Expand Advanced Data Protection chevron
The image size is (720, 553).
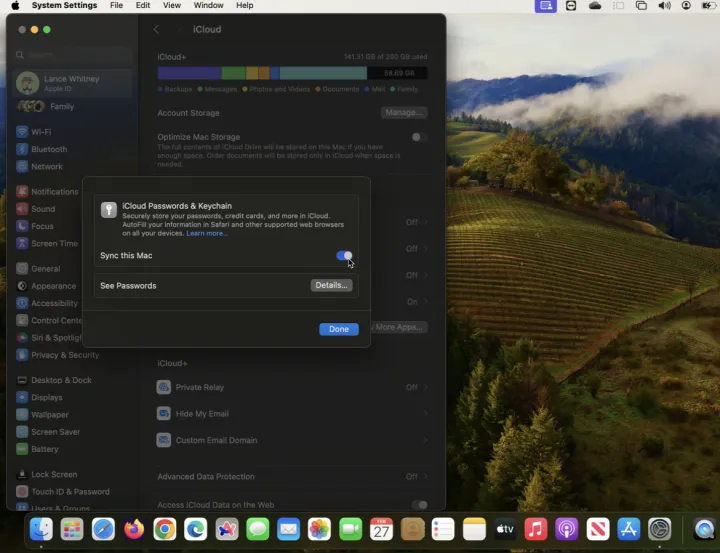(x=426, y=477)
